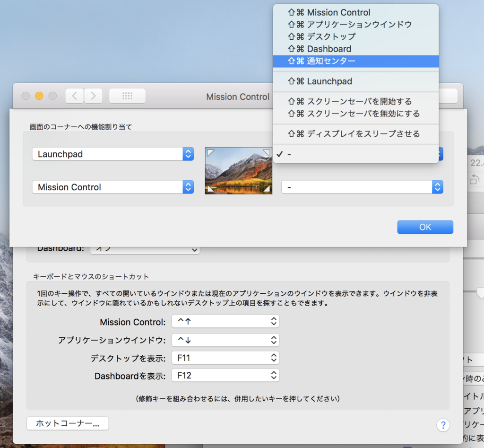Click the desktop wallpaper preview thumbnail

[238, 171]
